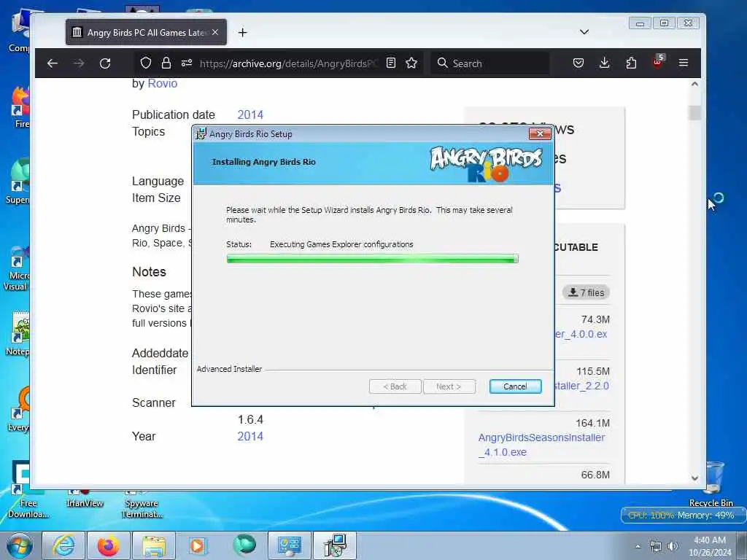Open network tray icon
The image size is (747, 560).
(656, 546)
